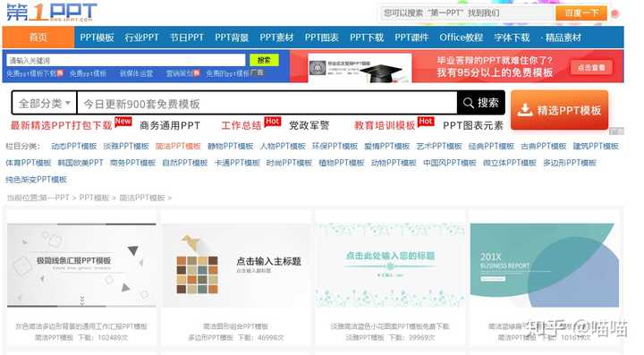Click the magnifier icon in search button
This screenshot has width=644, height=355.
click(468, 103)
